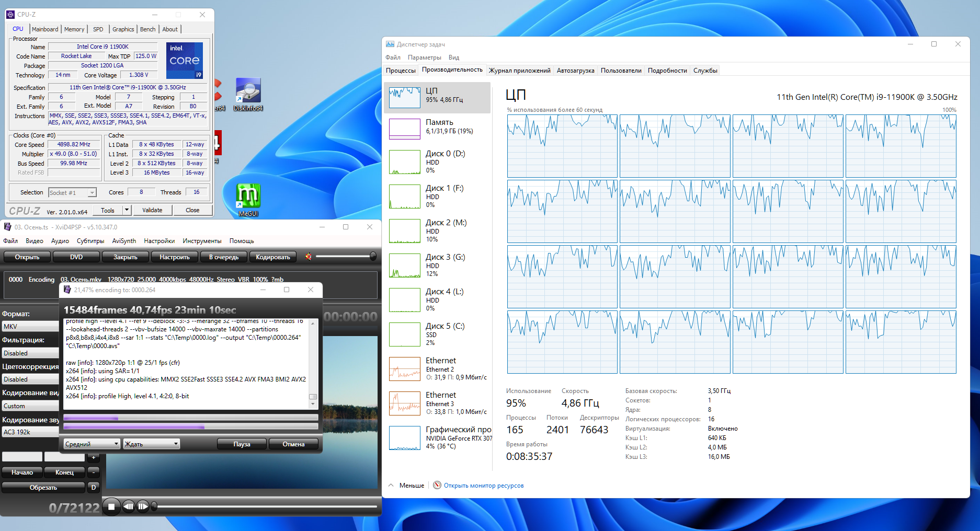Select the Ethernet 3 network graph thumbnail
Image resolution: width=980 pixels, height=531 pixels.
(x=405, y=403)
